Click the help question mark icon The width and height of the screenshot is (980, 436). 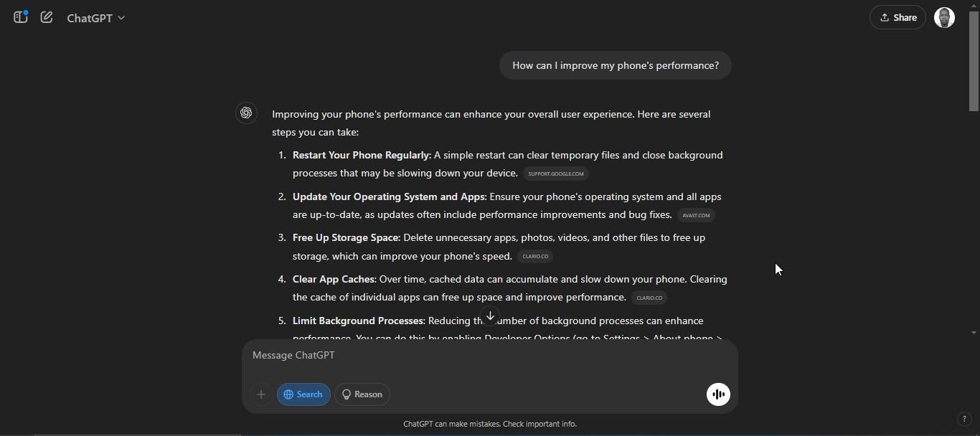[x=964, y=420]
